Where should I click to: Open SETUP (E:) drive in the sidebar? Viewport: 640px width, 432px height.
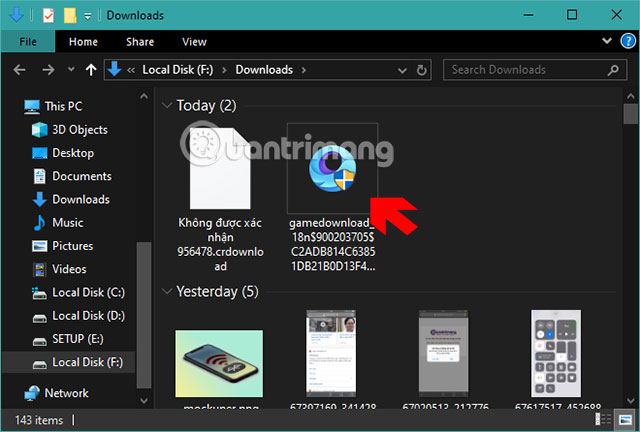click(x=68, y=339)
